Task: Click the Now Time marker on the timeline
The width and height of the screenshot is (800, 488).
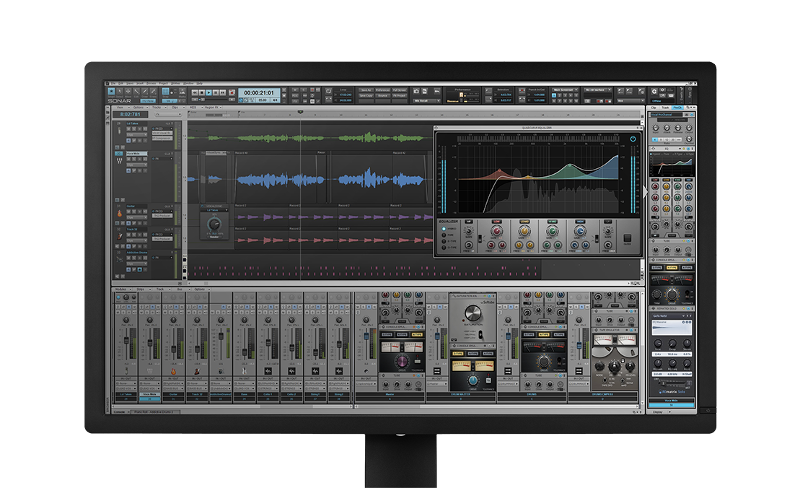Action: (300, 112)
